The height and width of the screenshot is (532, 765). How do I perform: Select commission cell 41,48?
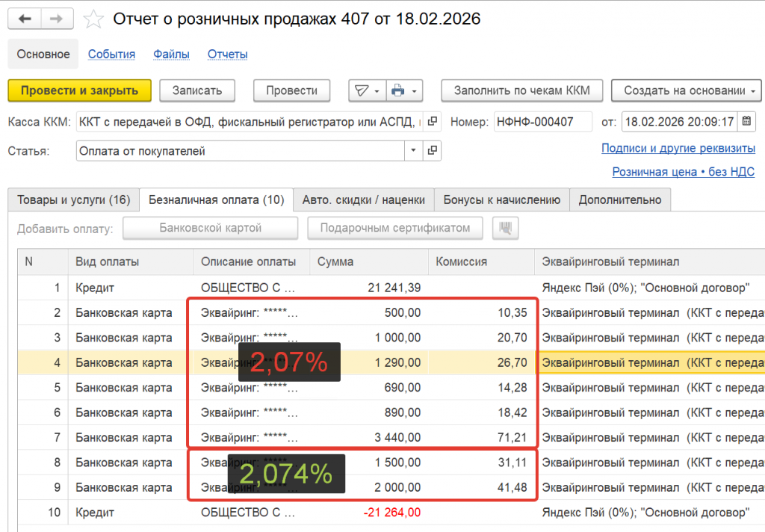pyautogui.click(x=482, y=488)
